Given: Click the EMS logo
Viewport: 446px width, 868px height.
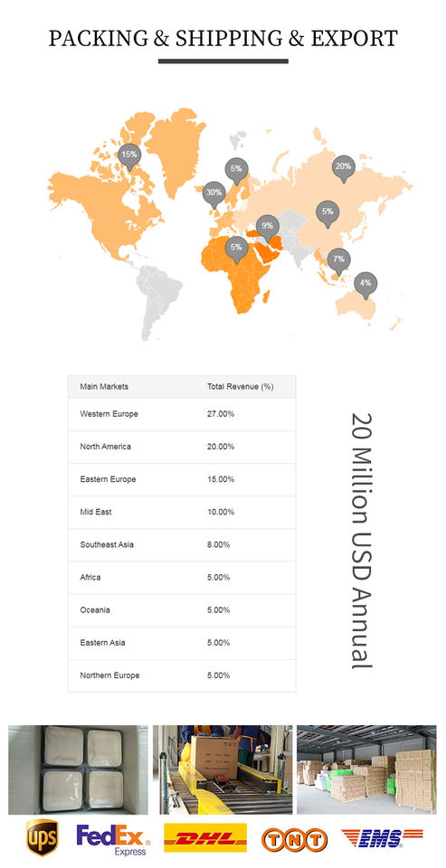Looking at the screenshot, I should (x=382, y=838).
